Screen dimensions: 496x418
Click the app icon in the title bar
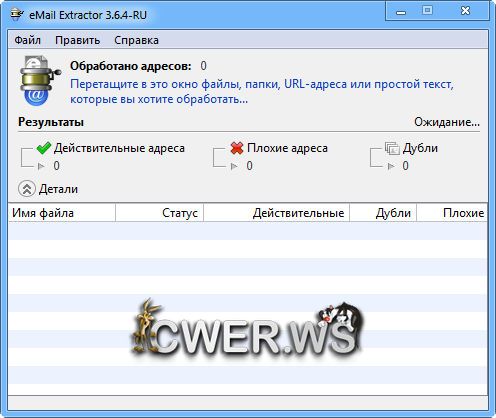[x=16, y=14]
